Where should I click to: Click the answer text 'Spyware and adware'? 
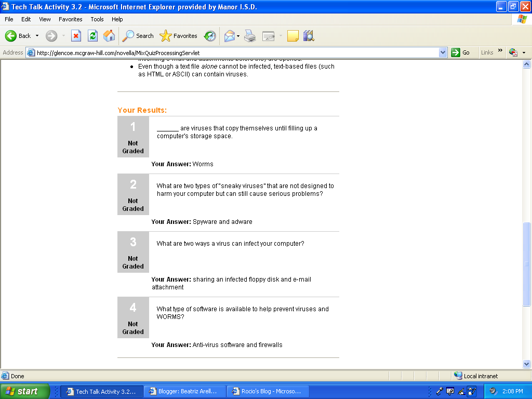pos(222,221)
